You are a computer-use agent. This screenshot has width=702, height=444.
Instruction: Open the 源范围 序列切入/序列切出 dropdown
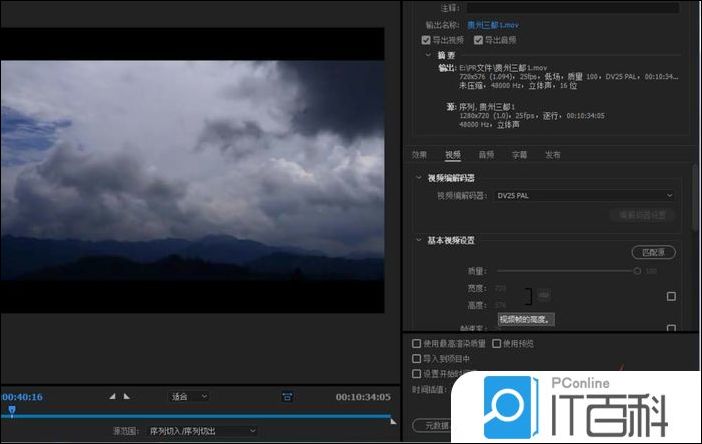(202, 431)
